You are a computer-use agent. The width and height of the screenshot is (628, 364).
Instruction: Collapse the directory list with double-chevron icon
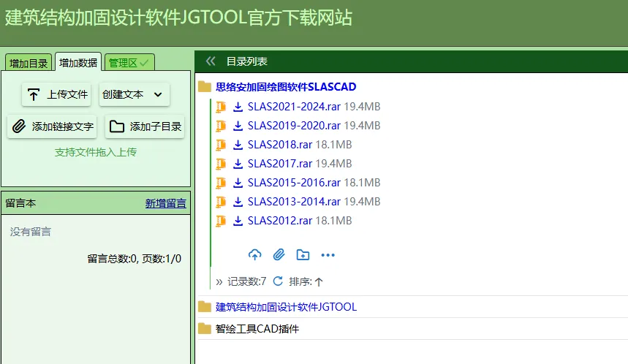(211, 61)
